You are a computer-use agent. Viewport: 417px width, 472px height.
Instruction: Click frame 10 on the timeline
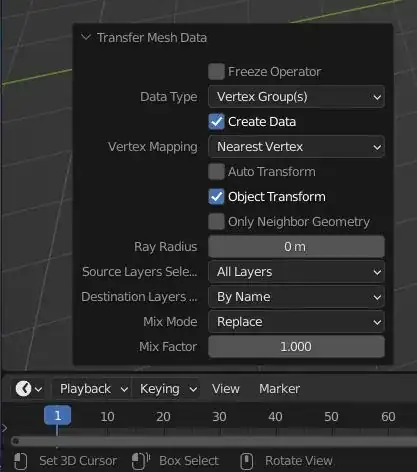107,417
